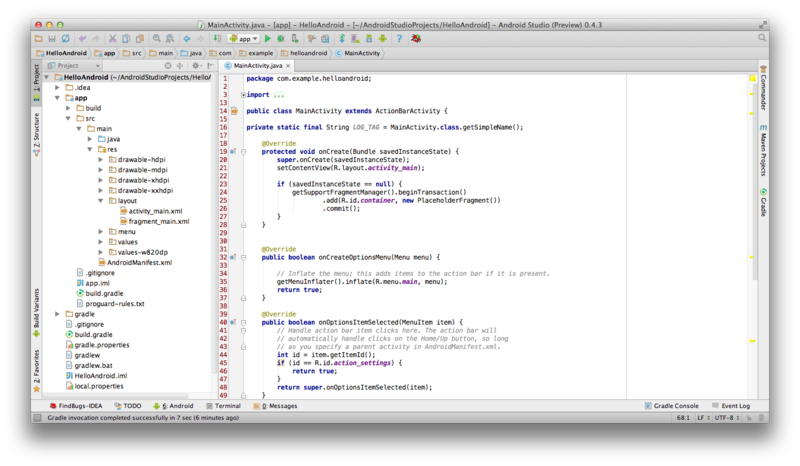Click the Replace icon in toolbar
800x466 pixels.
169,38
